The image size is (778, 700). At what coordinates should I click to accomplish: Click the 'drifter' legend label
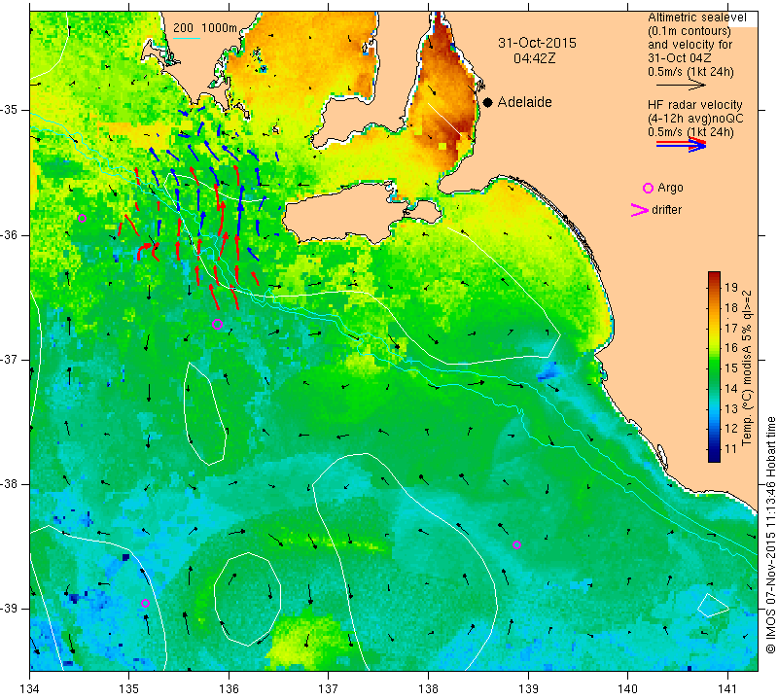(x=666, y=210)
